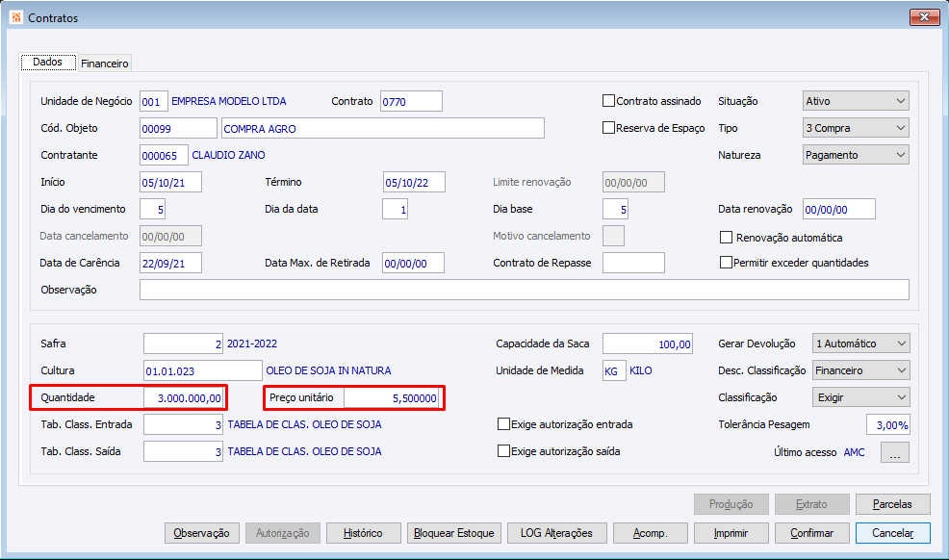
Task: Click the EMPRESA MODELO LTDA text
Action: 229,101
